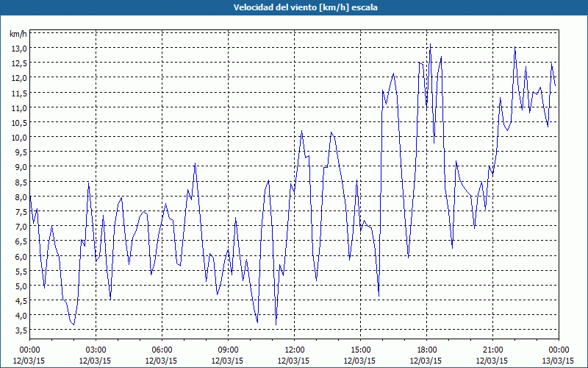Image resolution: width=588 pixels, height=368 pixels.
Task: Select the 12,5 y-axis value
Action: coord(19,63)
